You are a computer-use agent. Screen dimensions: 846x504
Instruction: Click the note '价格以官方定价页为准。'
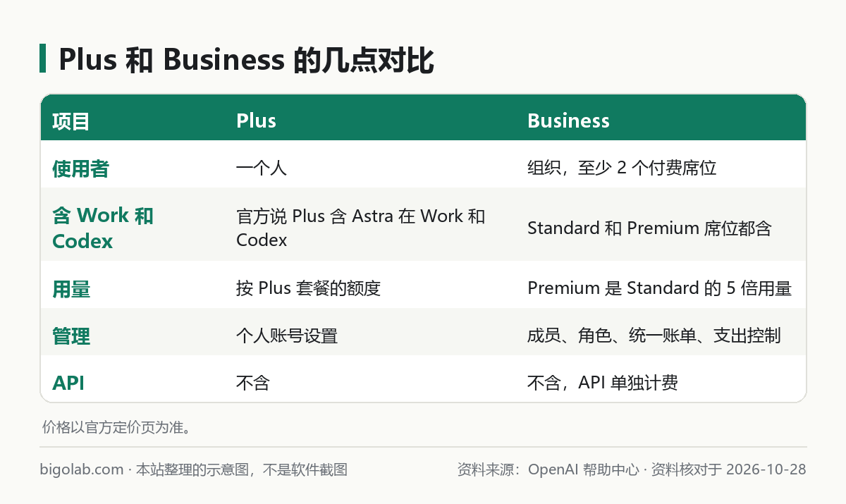pyautogui.click(x=116, y=427)
